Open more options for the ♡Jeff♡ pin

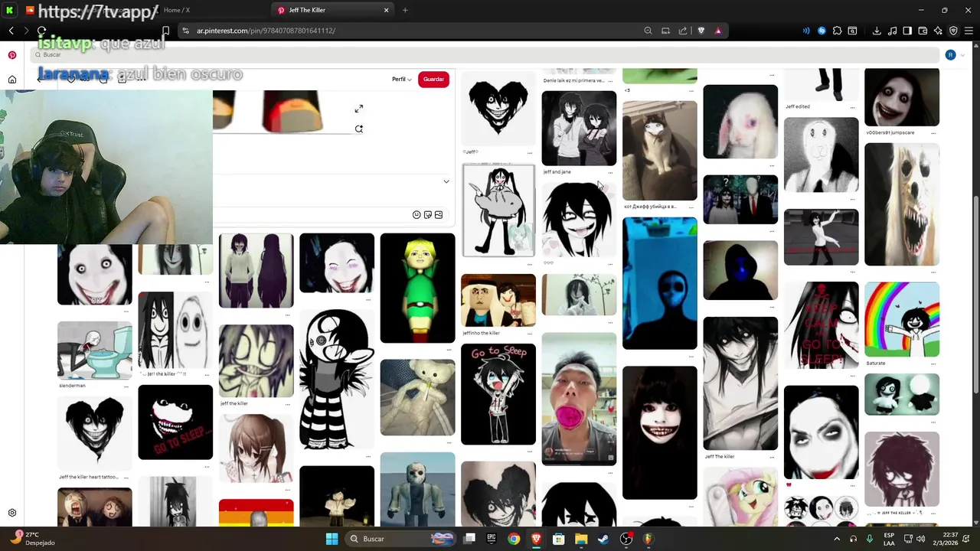[529, 152]
